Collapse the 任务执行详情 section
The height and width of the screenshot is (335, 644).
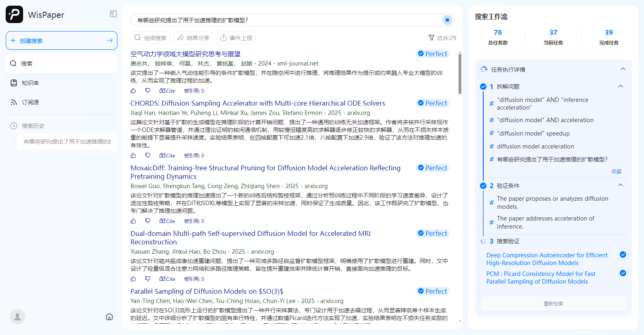(x=623, y=69)
